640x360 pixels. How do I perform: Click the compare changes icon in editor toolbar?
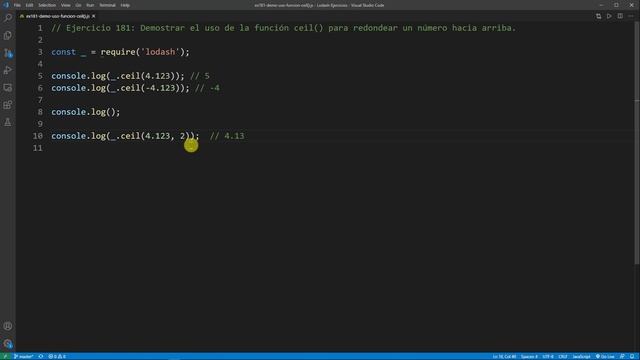[598, 16]
